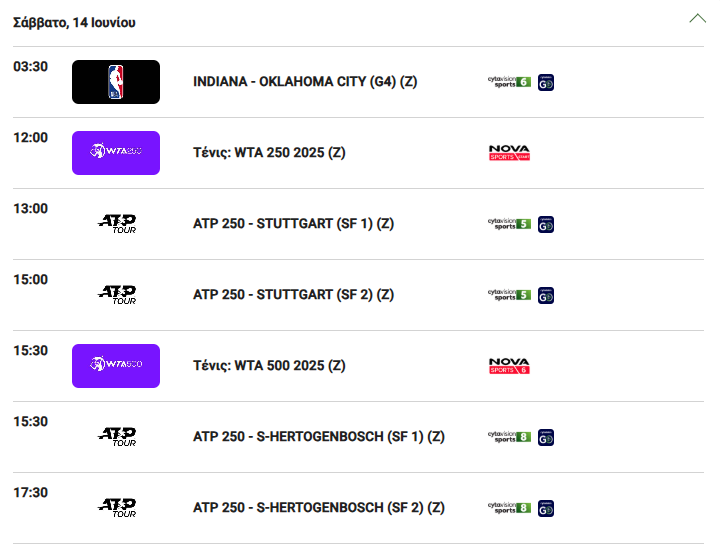Open Indiana - Oklahoma City (G4) listing

tap(305, 82)
